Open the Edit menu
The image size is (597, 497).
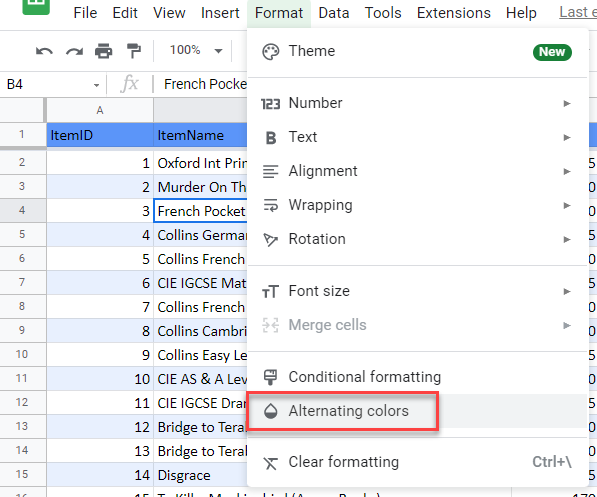click(125, 13)
